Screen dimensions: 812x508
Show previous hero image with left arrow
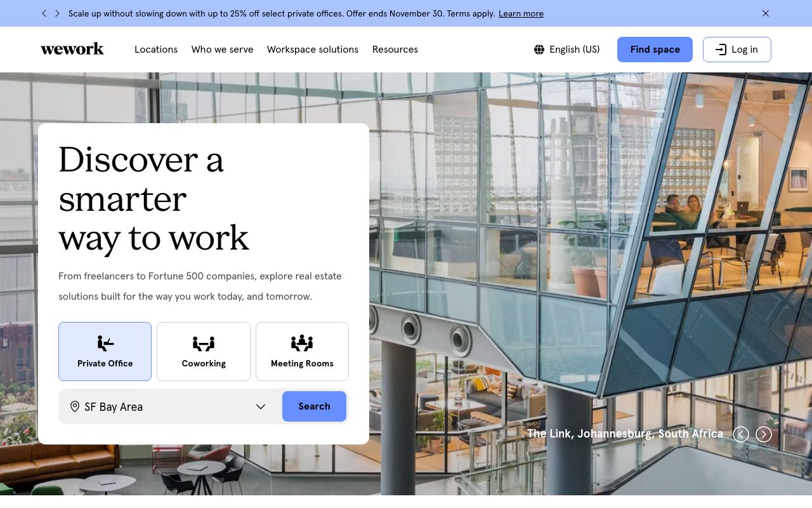point(741,434)
